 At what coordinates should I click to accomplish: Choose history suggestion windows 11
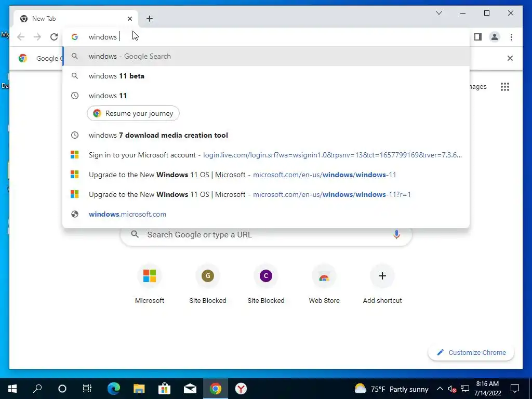click(266, 96)
